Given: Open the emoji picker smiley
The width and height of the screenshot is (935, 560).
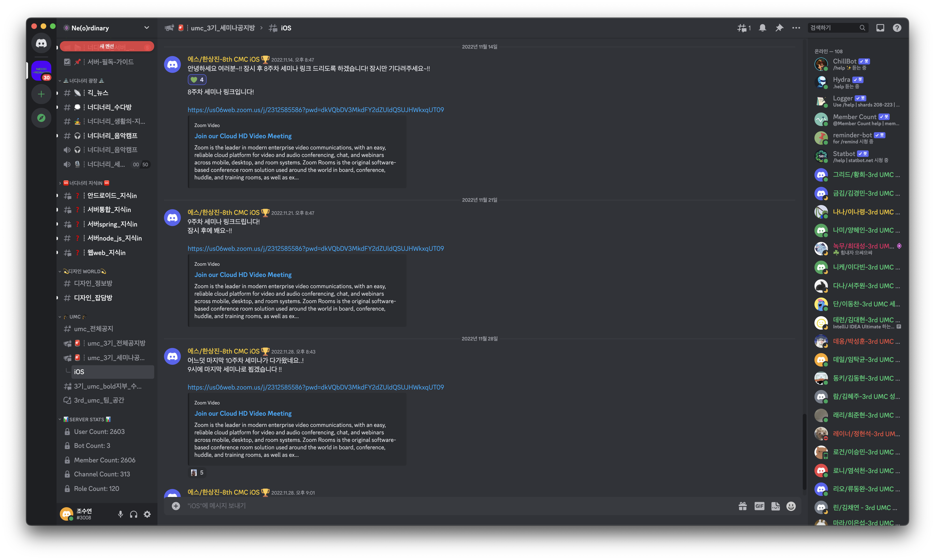Looking at the screenshot, I should pyautogui.click(x=791, y=506).
